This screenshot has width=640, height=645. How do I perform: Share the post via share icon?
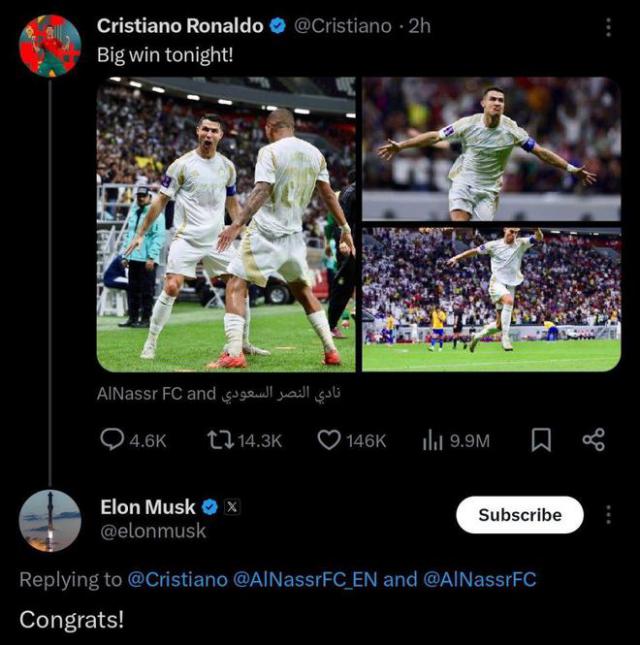(x=593, y=439)
